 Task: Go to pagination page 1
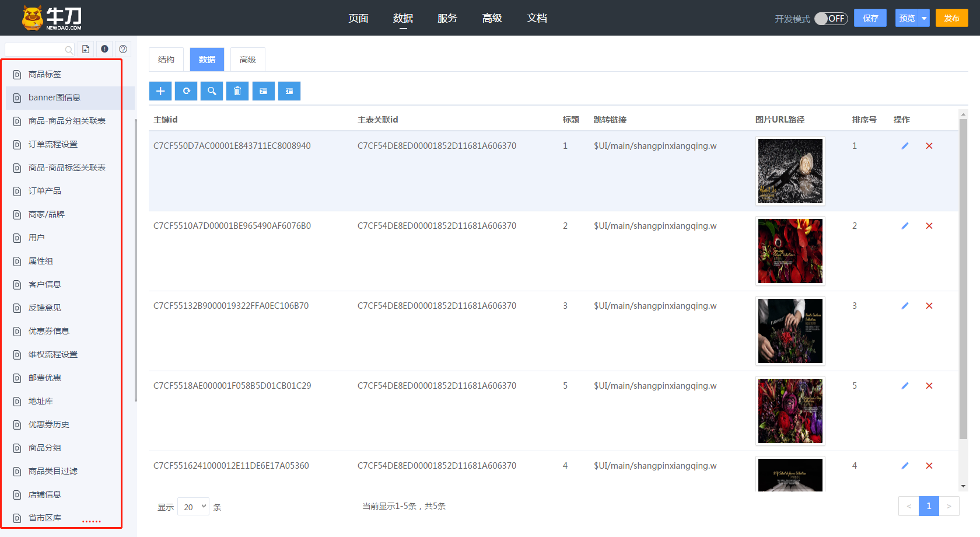[929, 506]
